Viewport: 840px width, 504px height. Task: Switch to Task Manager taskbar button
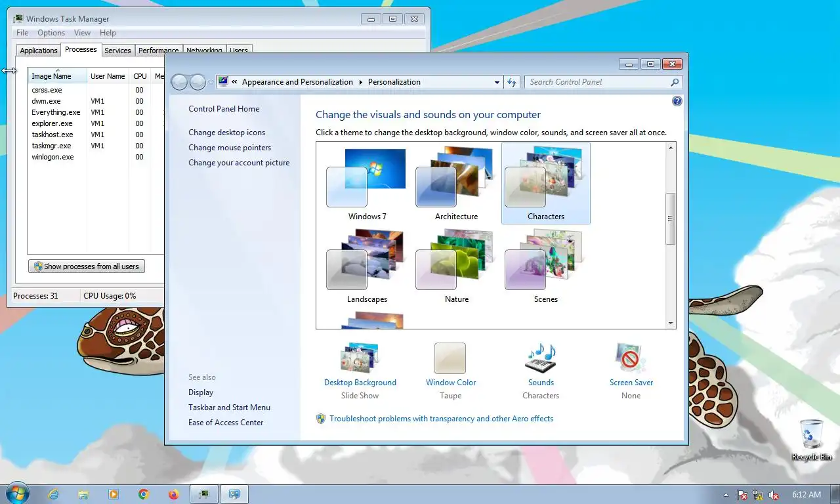coord(204,494)
